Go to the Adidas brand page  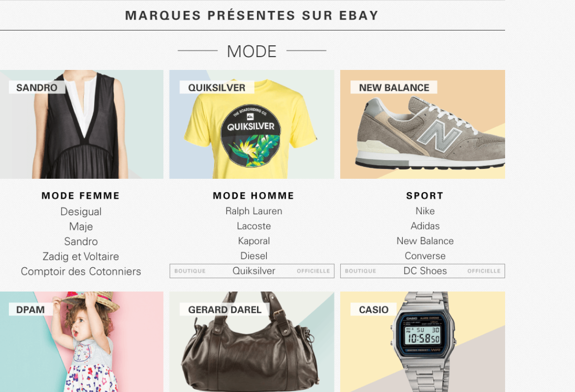(425, 226)
